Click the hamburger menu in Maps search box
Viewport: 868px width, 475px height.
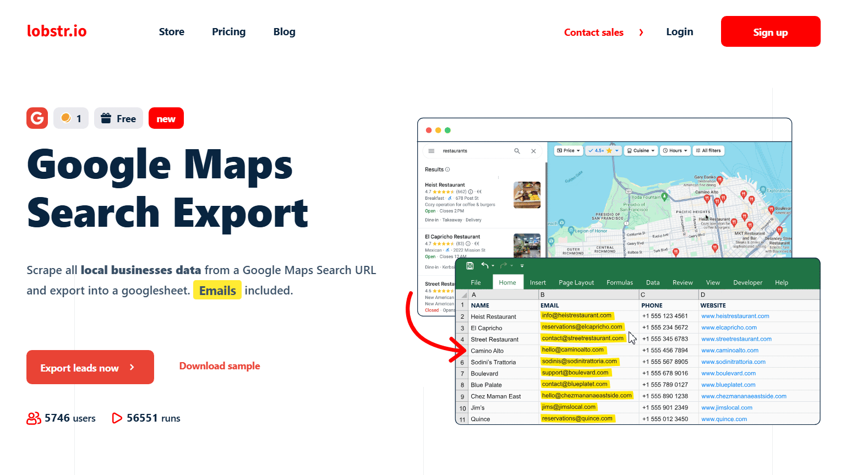pos(432,151)
